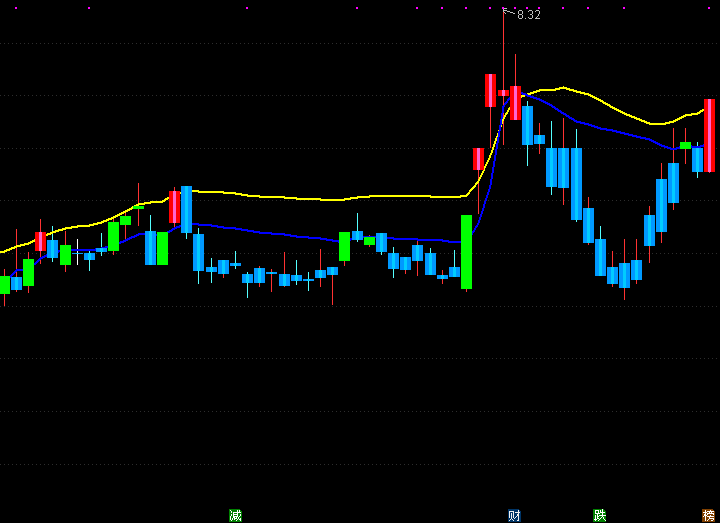Viewport: 720px width, 523px height.
Task: Click the small green candlestick beside the last red candle
Action: (x=686, y=145)
